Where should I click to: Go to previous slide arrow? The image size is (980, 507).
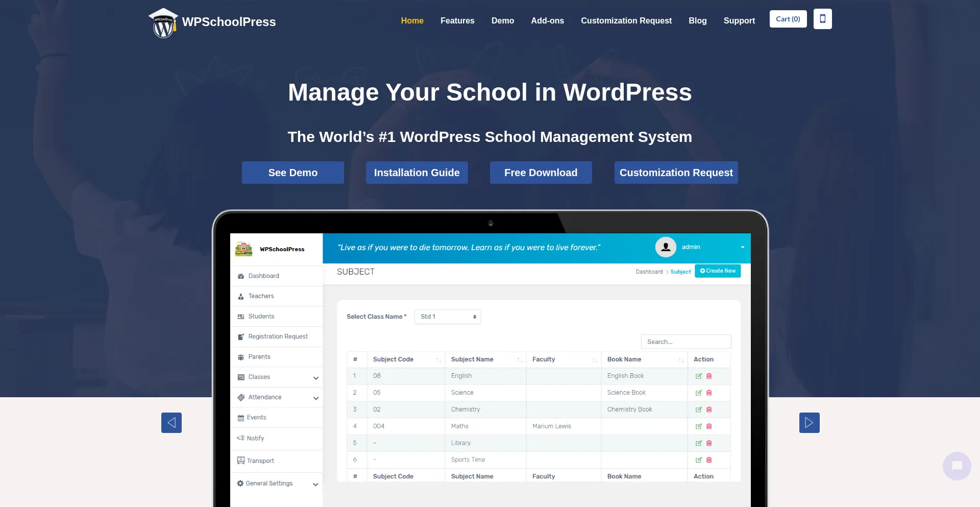171,423
